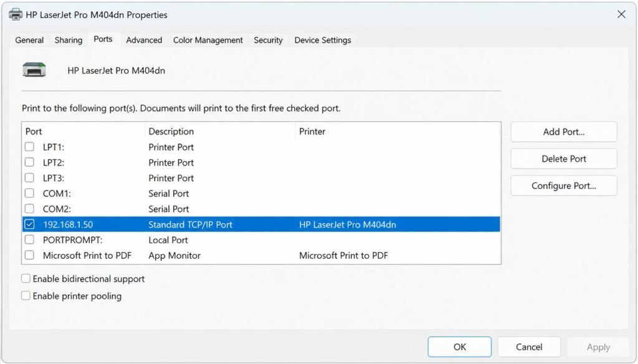Click HP LaserJet Pro M404dn in Printer column
This screenshot has height=364, width=638.
click(348, 224)
